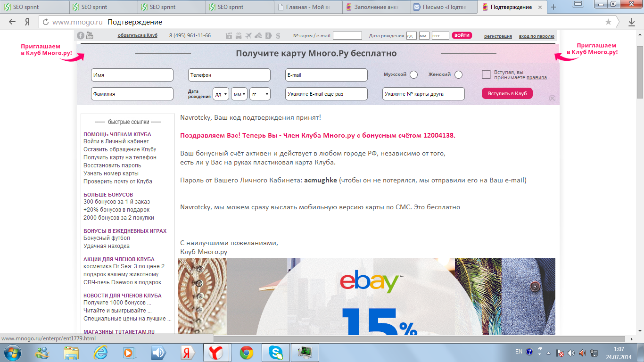The width and height of the screenshot is (644, 362).
Task: Go back using browser arrow button
Action: 12,22
